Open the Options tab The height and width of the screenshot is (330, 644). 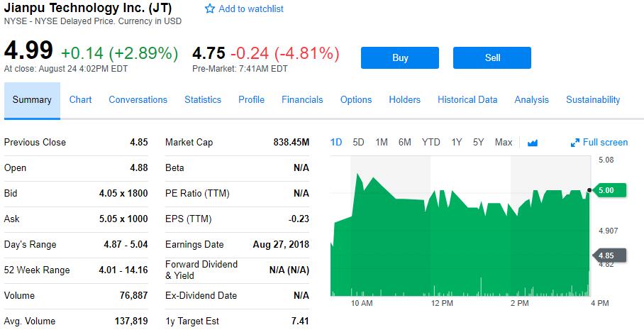(x=356, y=100)
